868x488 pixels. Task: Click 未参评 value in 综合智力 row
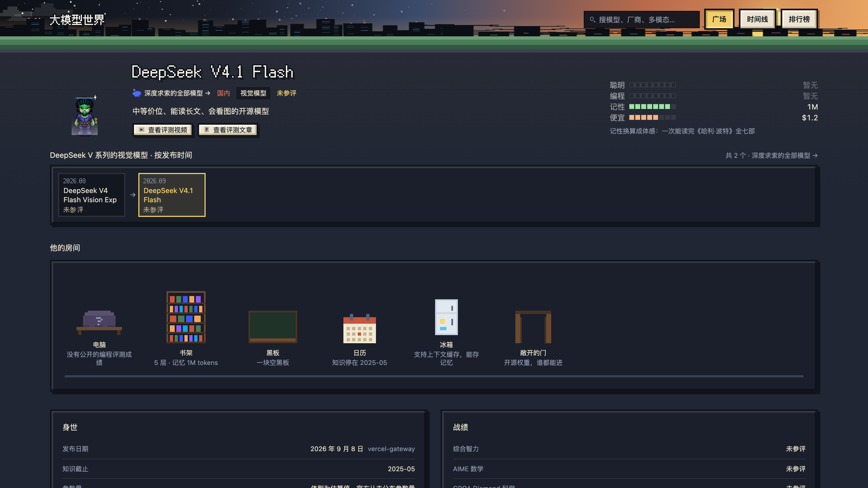[796, 449]
